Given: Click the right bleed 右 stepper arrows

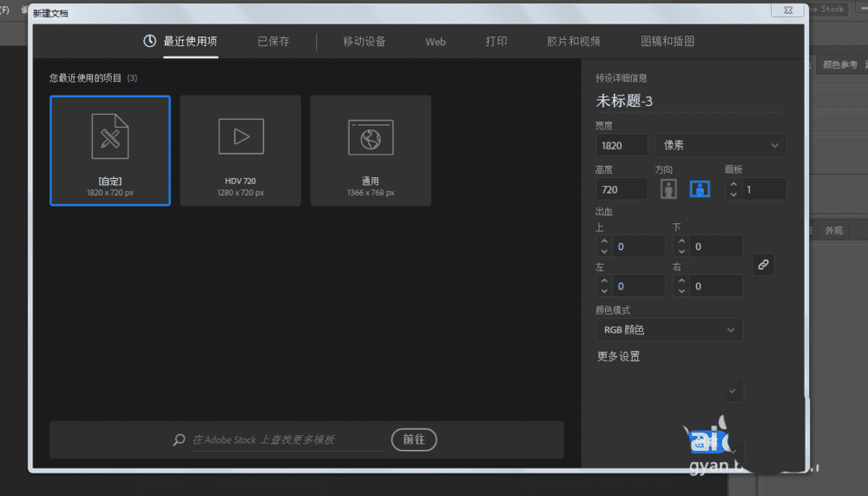Looking at the screenshot, I should tap(681, 286).
